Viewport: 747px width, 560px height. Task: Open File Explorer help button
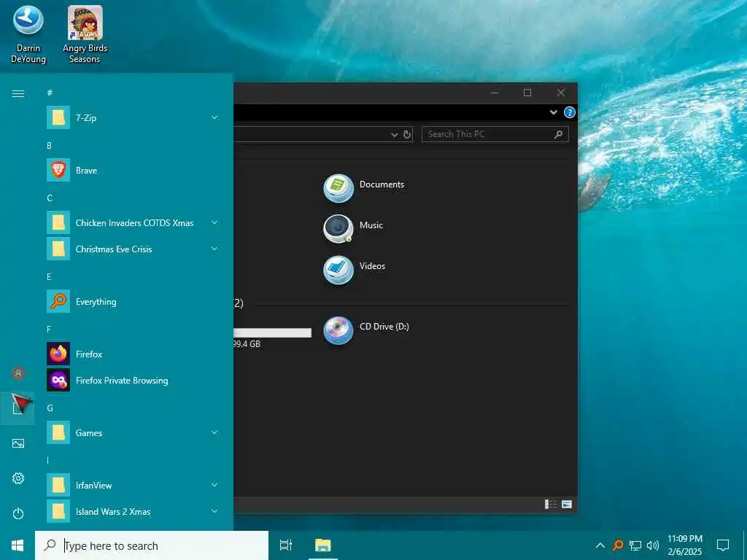(569, 112)
